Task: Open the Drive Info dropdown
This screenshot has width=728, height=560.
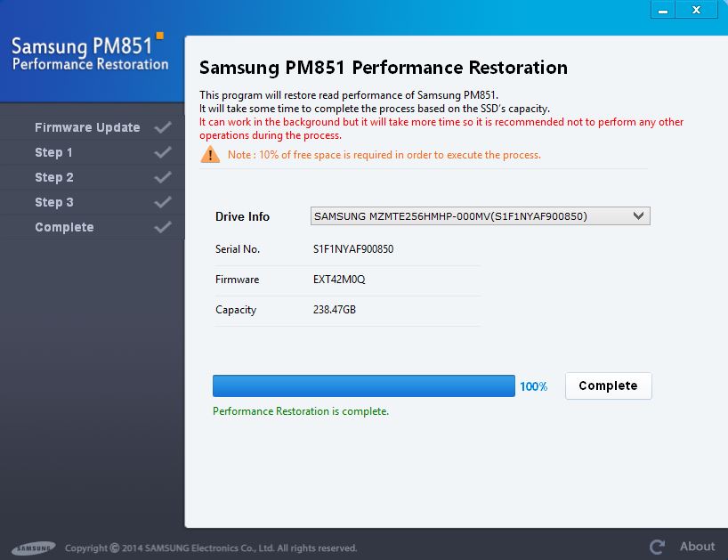Action: click(480, 216)
